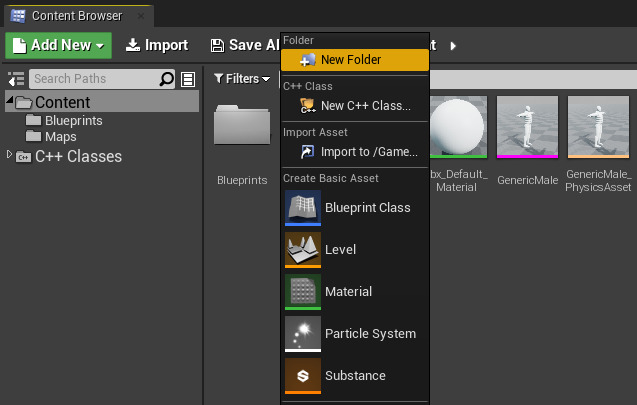Toggle the sources panel icon
The image size is (637, 405).
coord(16,79)
